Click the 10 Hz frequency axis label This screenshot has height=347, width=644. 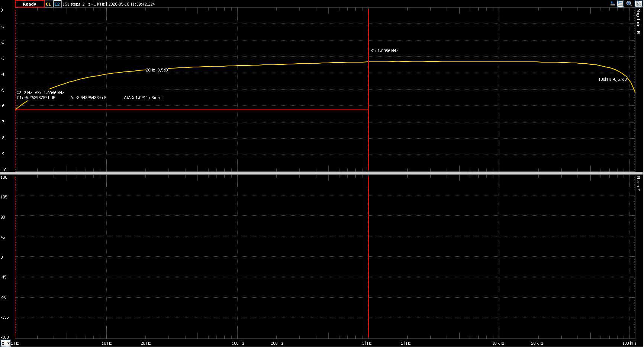click(x=107, y=343)
